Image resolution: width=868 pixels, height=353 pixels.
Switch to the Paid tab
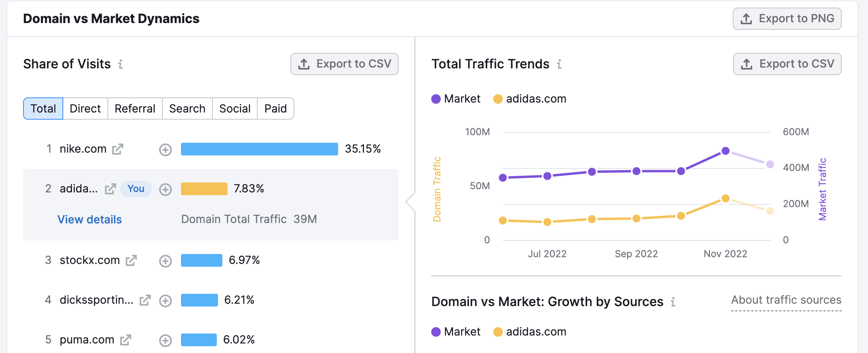[x=276, y=109]
